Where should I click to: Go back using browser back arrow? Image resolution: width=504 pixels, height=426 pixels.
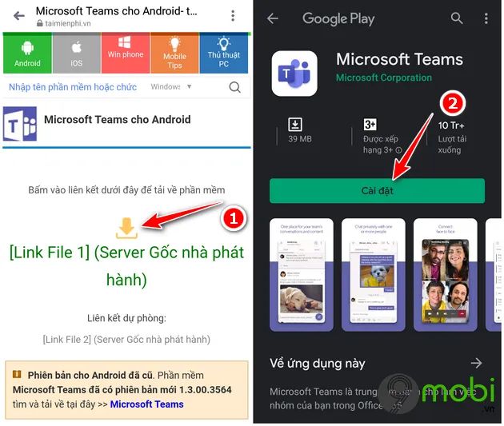pos(19,15)
